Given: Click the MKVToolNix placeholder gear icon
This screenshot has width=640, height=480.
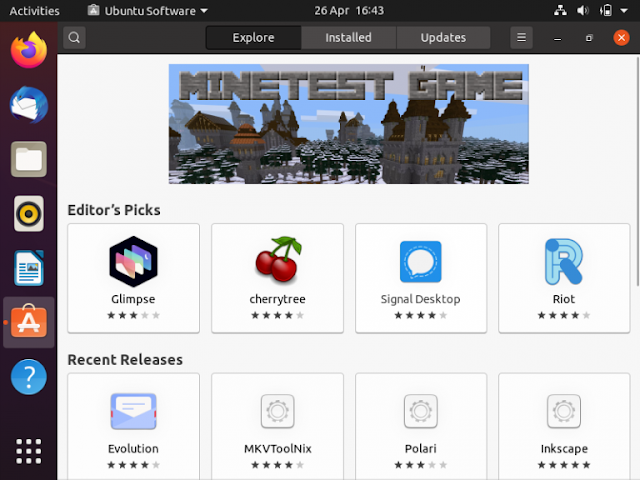Looking at the screenshot, I should (x=278, y=411).
